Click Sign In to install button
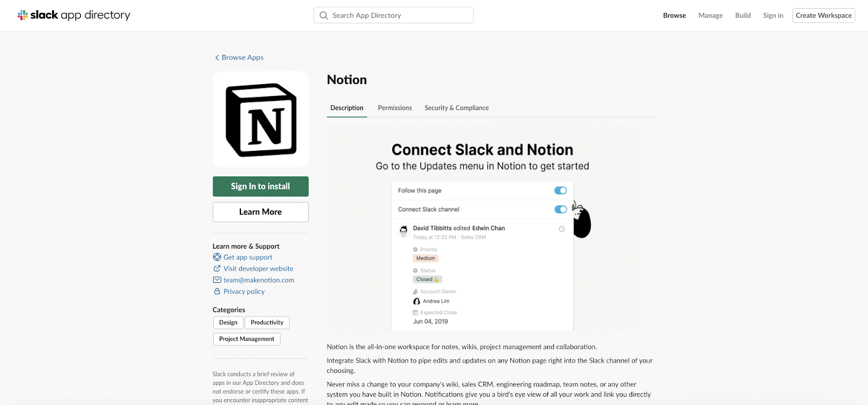This screenshot has width=868, height=405. click(x=260, y=186)
